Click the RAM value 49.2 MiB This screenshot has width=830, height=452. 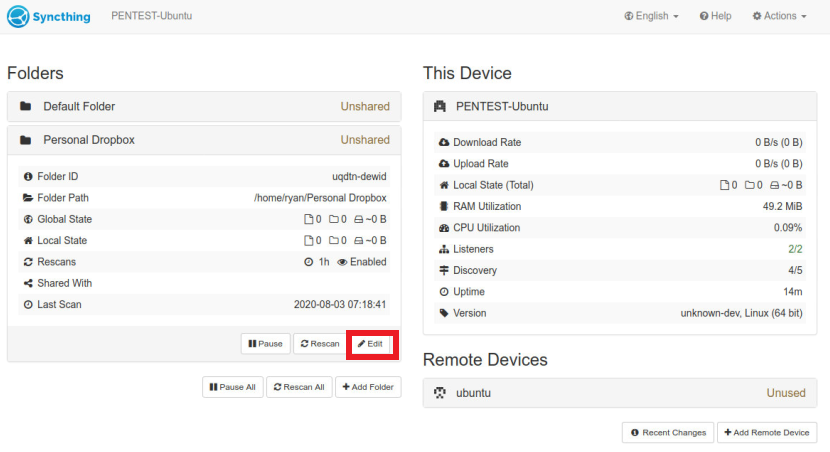click(x=782, y=206)
